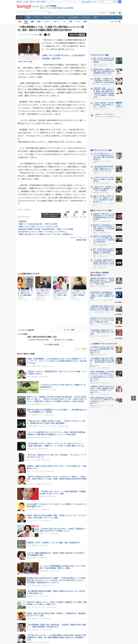Click the Yahoo!ニュース オリジナル icon link
Viewport: 138px width, 644px height.
pos(92,115)
